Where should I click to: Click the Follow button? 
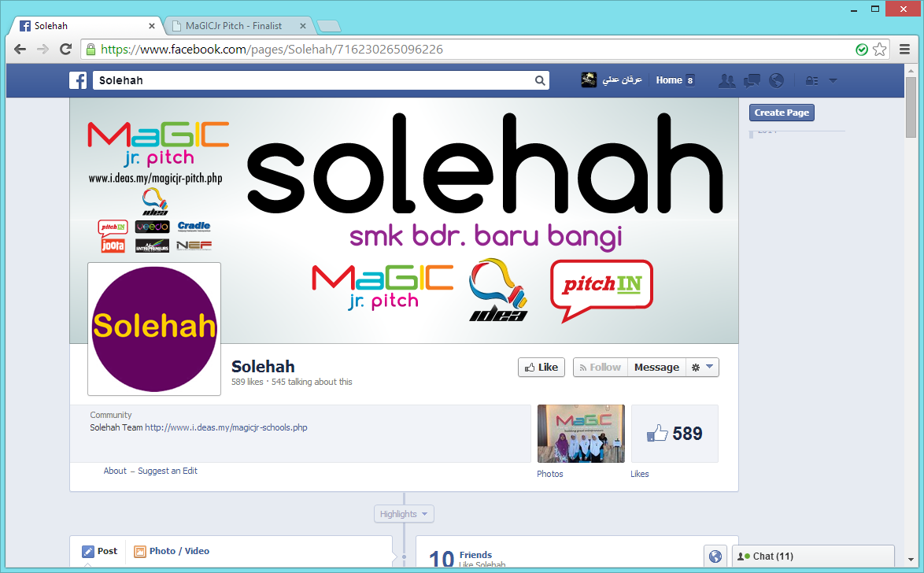[600, 368]
